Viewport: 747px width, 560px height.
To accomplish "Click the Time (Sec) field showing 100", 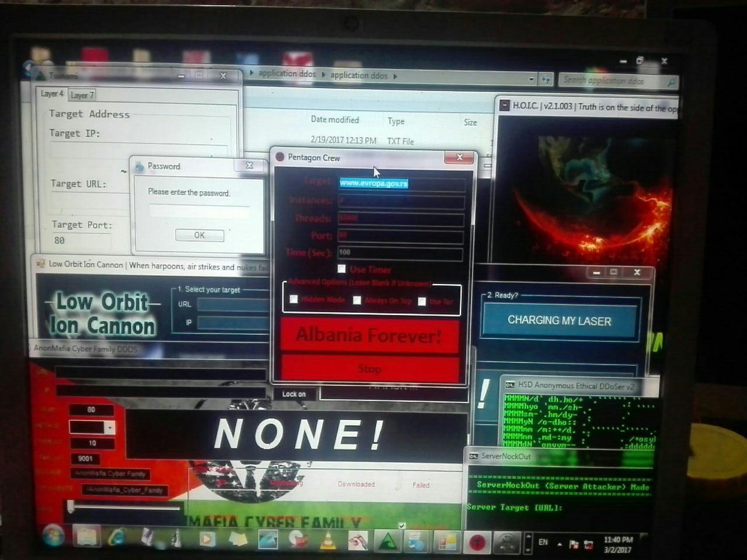I will click(400, 253).
